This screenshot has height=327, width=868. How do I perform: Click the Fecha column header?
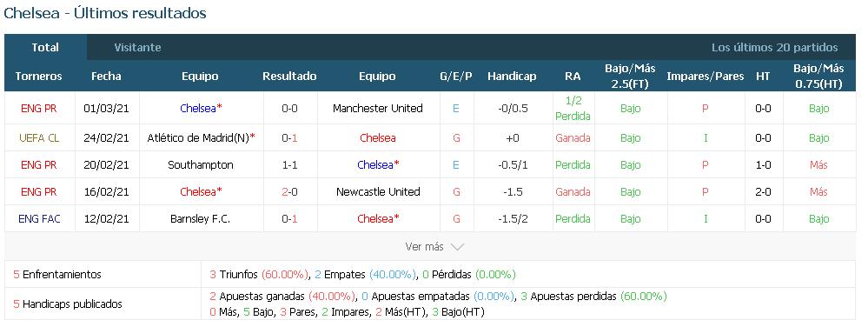tap(106, 77)
